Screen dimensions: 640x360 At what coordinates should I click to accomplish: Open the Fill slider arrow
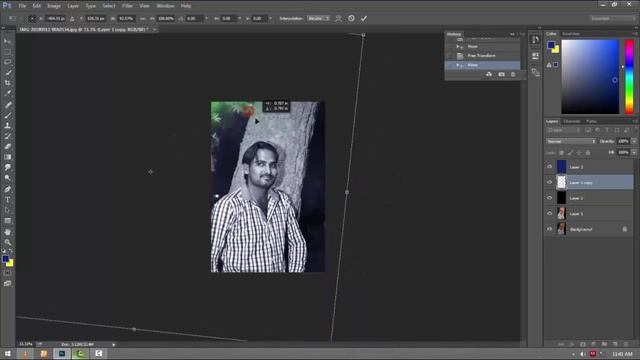[x=634, y=152]
